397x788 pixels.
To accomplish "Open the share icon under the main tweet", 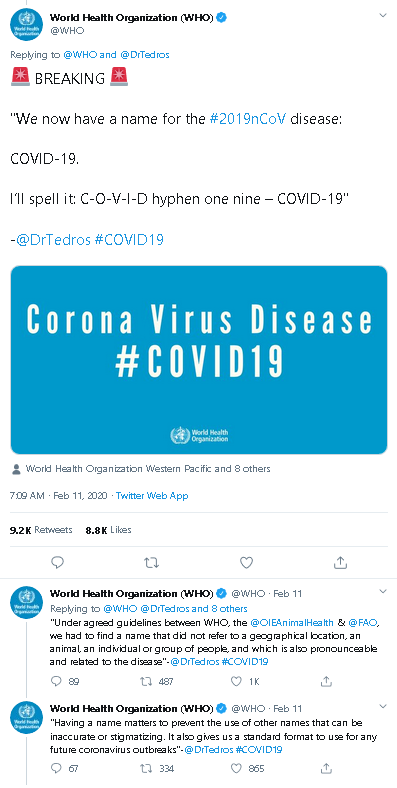I will coord(340,562).
